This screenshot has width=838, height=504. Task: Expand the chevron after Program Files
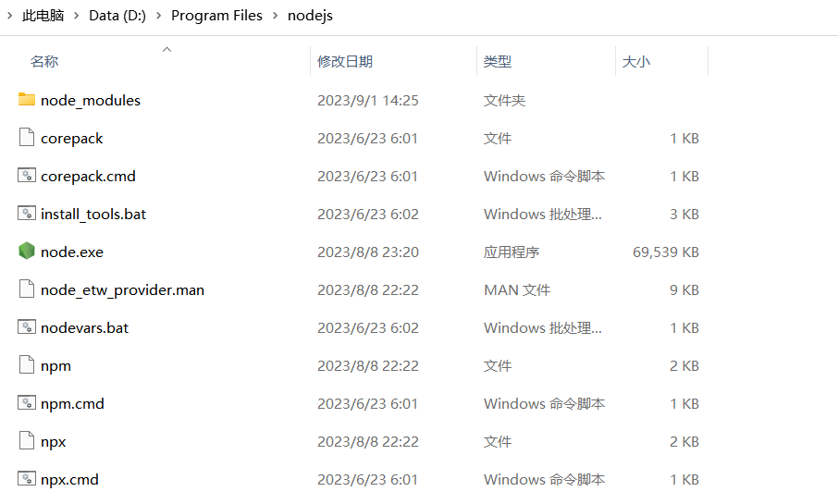coord(276,16)
